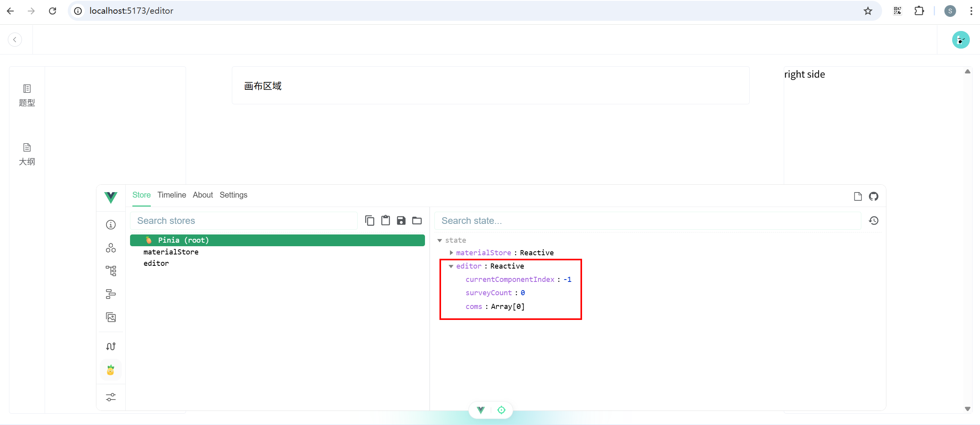Click the state history clock icon
980x425 pixels.
coord(873,221)
